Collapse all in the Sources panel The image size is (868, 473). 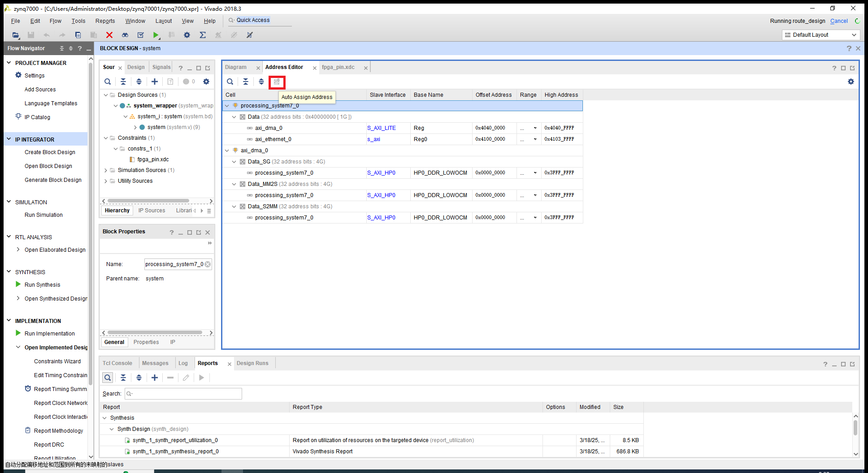pyautogui.click(x=123, y=82)
